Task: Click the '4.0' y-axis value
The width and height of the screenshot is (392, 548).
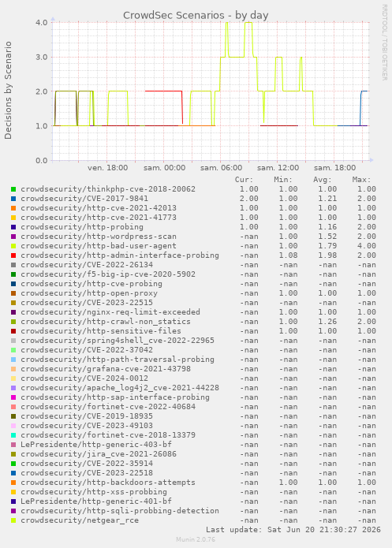Action: [41, 22]
